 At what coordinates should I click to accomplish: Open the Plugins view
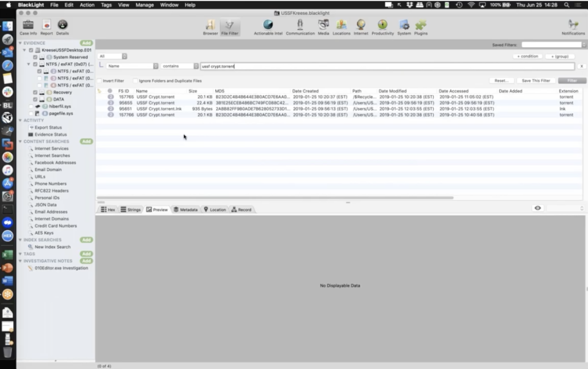(421, 28)
